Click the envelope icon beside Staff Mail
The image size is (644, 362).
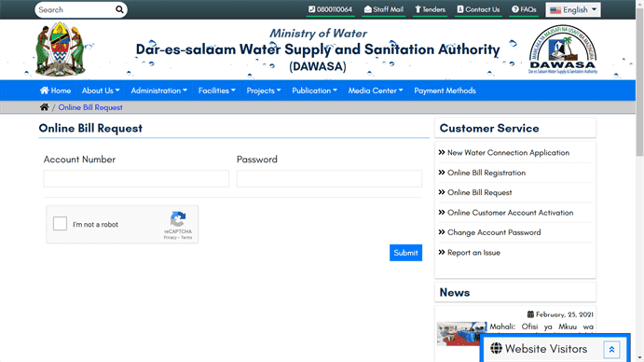pyautogui.click(x=367, y=9)
